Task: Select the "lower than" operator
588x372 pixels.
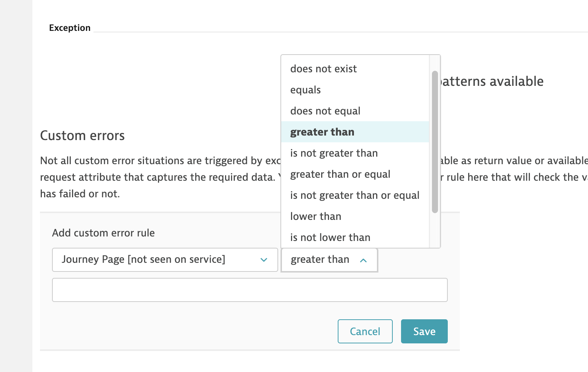Action: click(x=316, y=216)
